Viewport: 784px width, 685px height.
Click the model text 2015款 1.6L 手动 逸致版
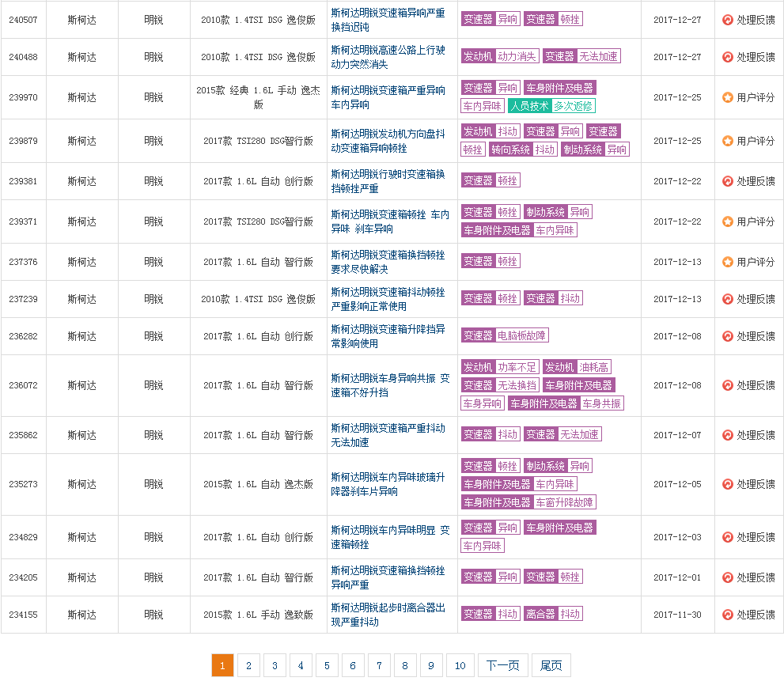pyautogui.click(x=259, y=615)
